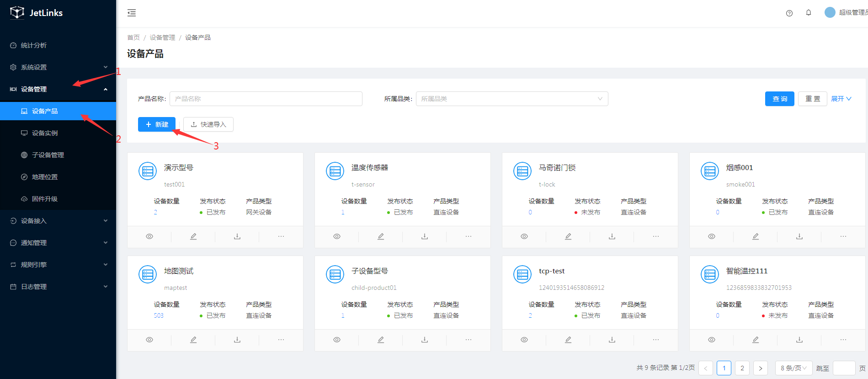Open more actions on 马奇诺门锁 card
Viewport: 868px width, 379px height.
(x=656, y=236)
